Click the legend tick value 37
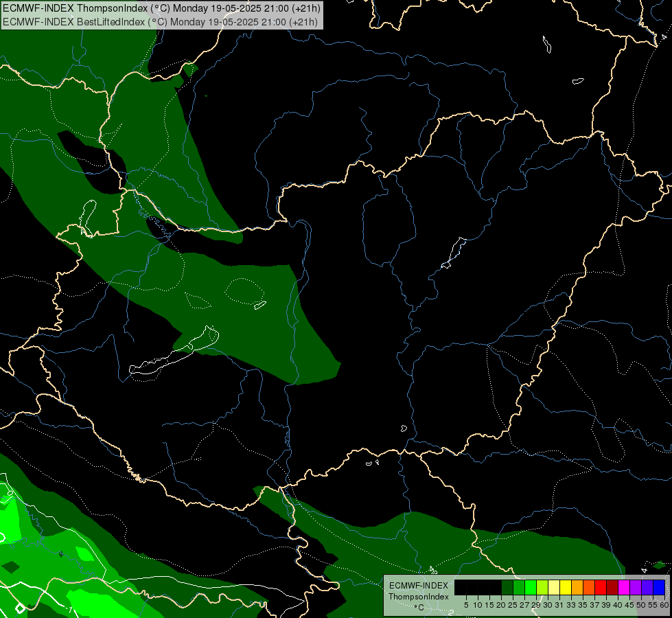The height and width of the screenshot is (618, 672). pyautogui.click(x=594, y=605)
